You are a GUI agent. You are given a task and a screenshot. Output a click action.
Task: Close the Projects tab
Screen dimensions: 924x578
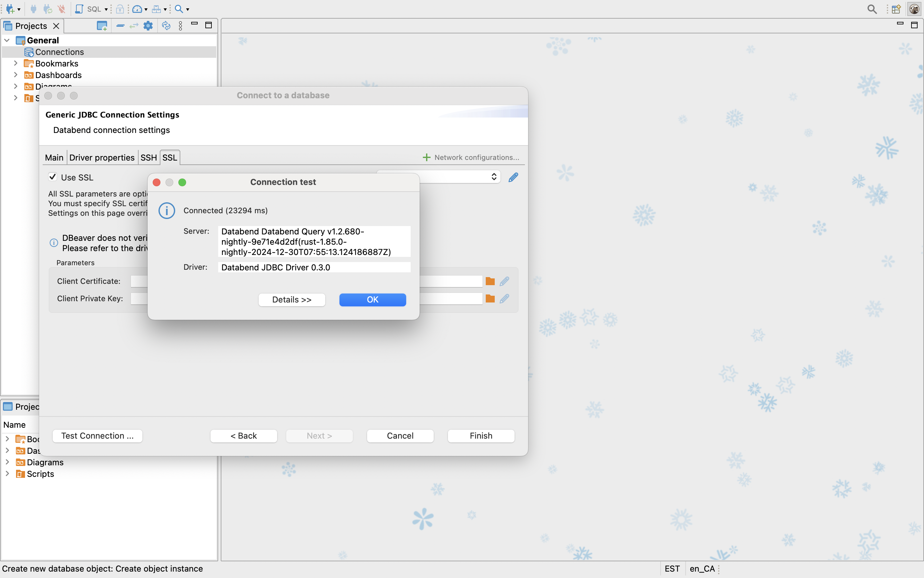click(56, 26)
